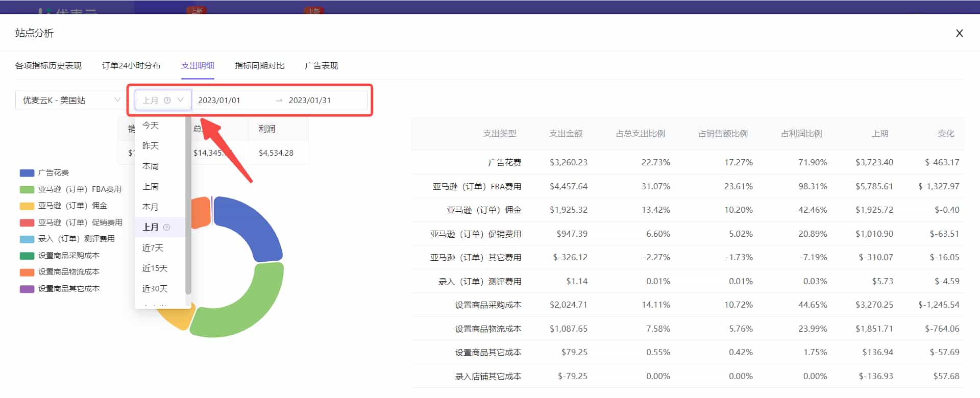Toggle the 亚马逊（订单）FBA费用 legend swatch
980x398 pixels.
[x=27, y=190]
